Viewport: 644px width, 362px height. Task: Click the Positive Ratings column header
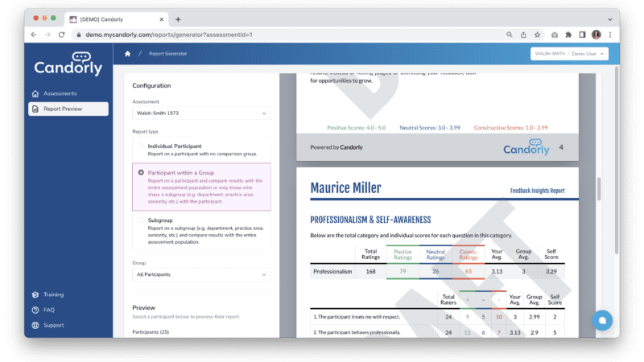[x=402, y=254]
